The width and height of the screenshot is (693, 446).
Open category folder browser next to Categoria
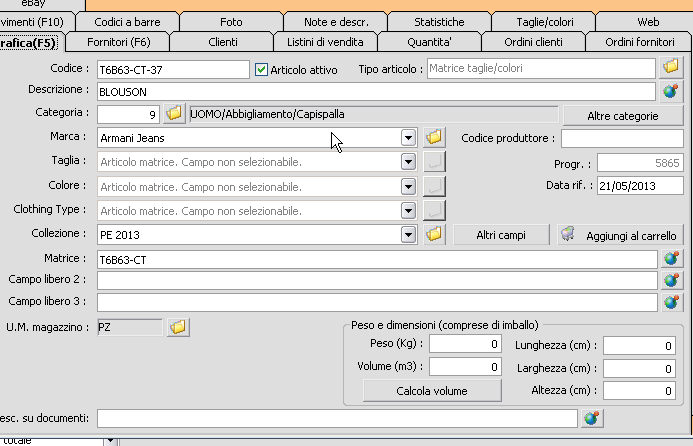coord(174,114)
